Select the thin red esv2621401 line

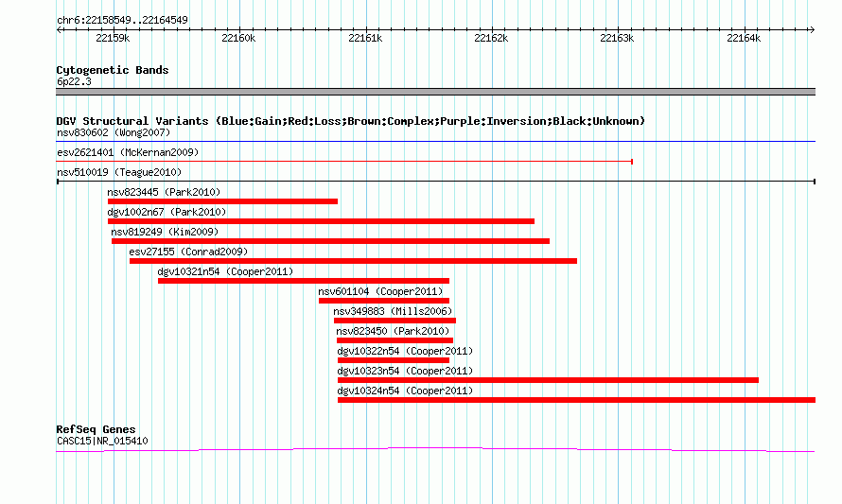(344, 162)
